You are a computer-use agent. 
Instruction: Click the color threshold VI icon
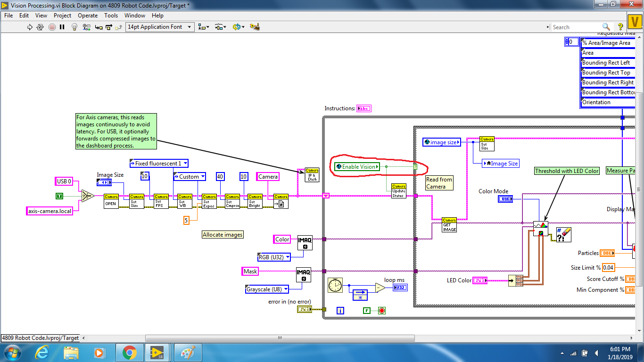coord(541,229)
